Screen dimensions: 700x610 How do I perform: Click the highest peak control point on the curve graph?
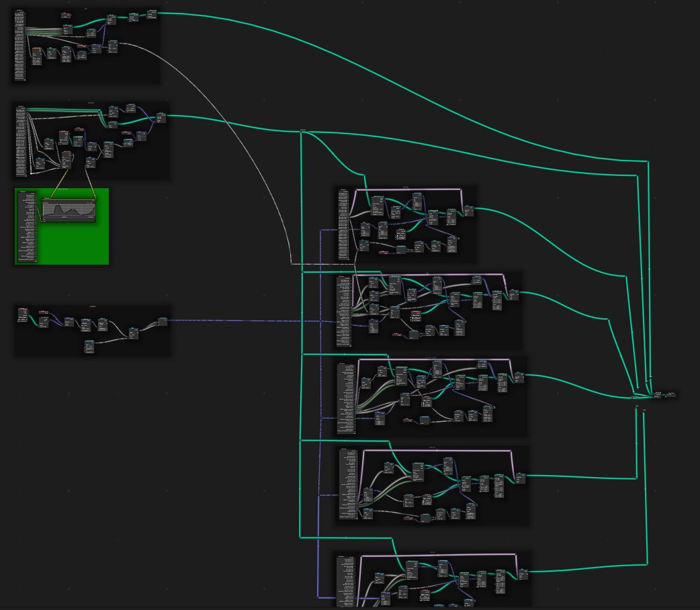(57, 206)
